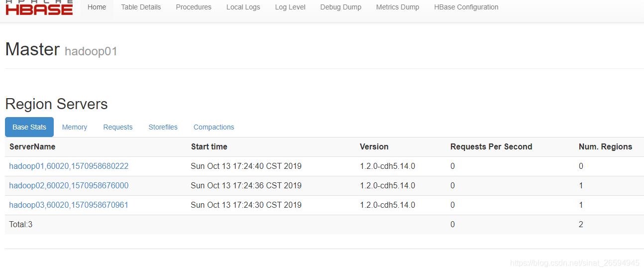Select start time Sun Oct 13 17:24:40

tap(246, 166)
